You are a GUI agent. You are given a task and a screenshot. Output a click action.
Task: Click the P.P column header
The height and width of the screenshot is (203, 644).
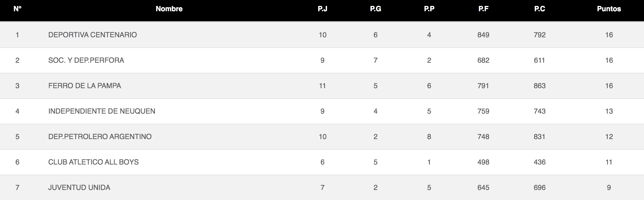point(429,9)
